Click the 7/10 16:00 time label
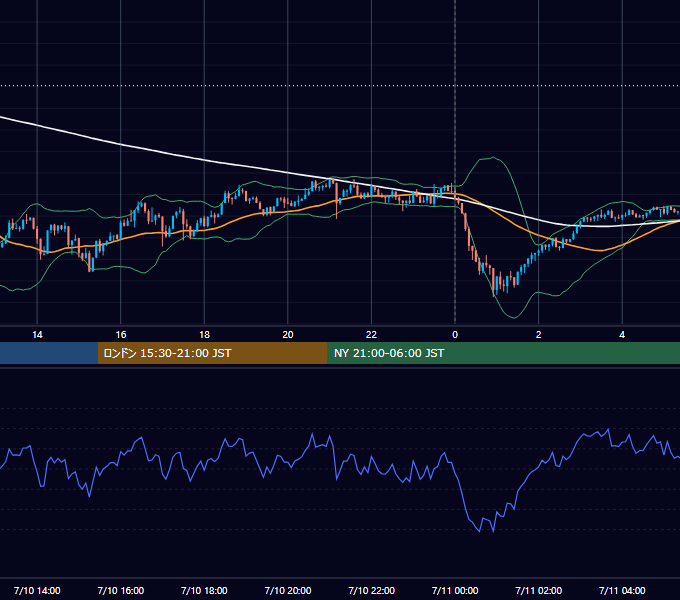This screenshot has width=680, height=600. point(121,590)
